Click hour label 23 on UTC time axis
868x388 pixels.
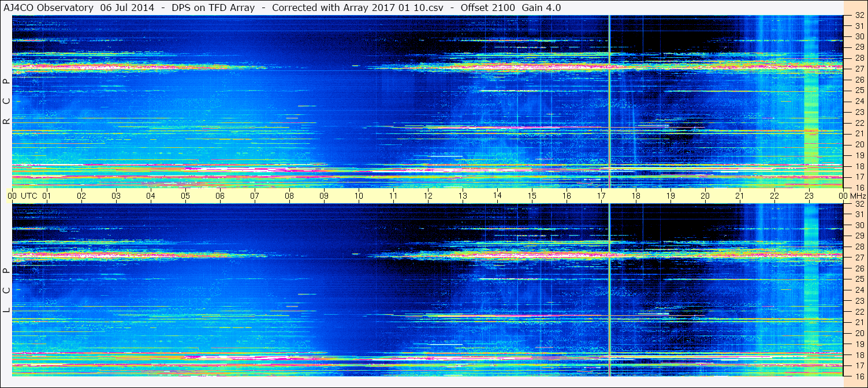(809, 196)
